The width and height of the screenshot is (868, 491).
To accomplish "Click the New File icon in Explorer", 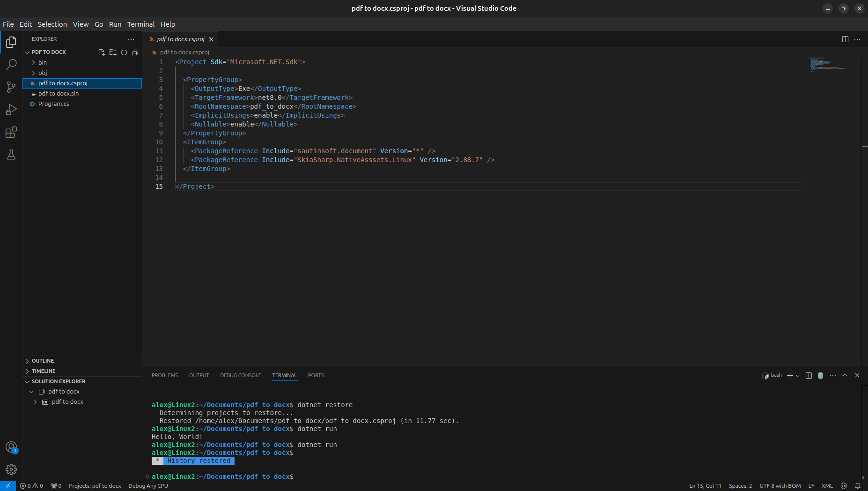I will (x=102, y=52).
